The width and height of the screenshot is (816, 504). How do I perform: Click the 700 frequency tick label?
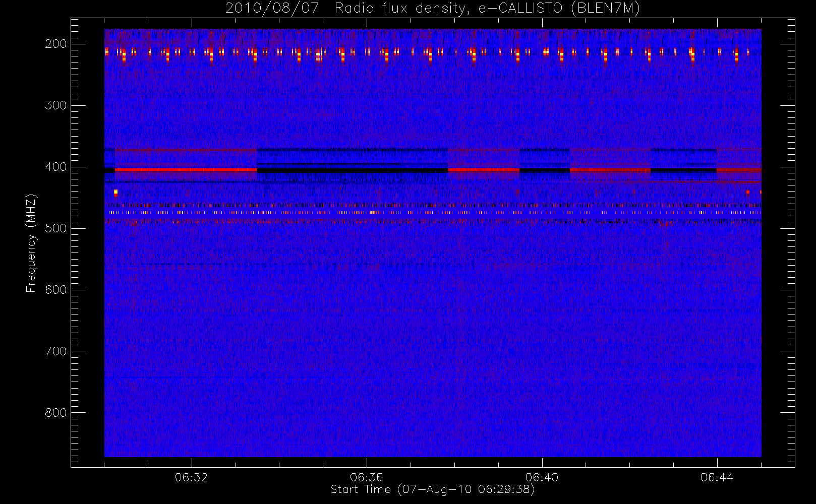click(x=56, y=351)
